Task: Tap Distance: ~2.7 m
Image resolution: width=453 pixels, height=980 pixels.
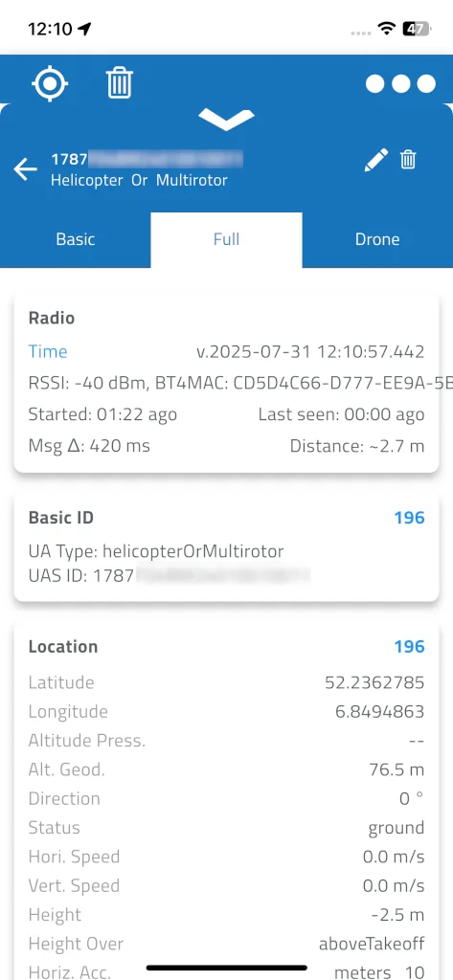Action: (x=357, y=446)
